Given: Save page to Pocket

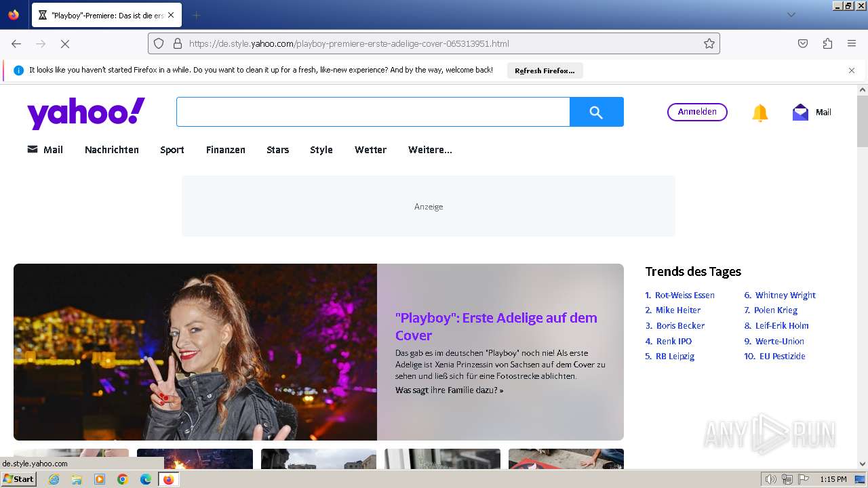Looking at the screenshot, I should (803, 43).
